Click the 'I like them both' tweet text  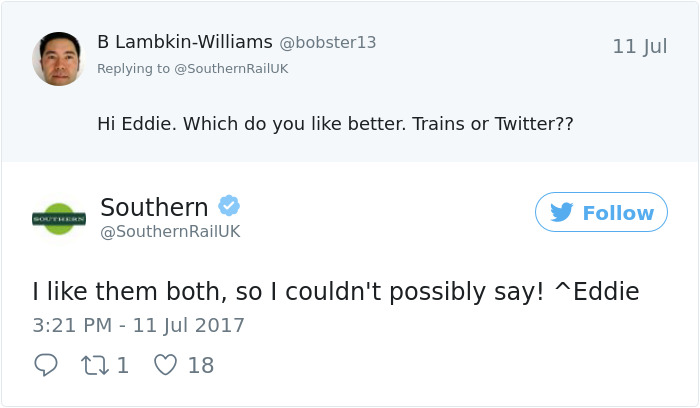[x=335, y=291]
